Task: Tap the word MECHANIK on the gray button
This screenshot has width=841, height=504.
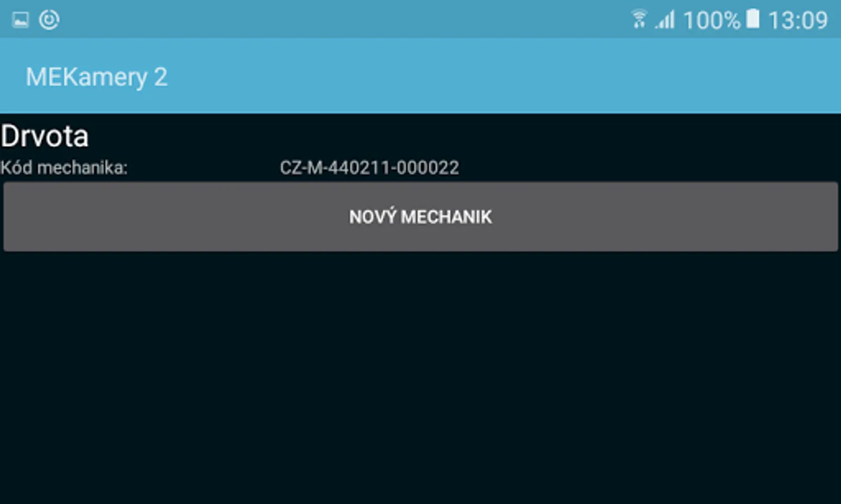Action: [x=447, y=217]
